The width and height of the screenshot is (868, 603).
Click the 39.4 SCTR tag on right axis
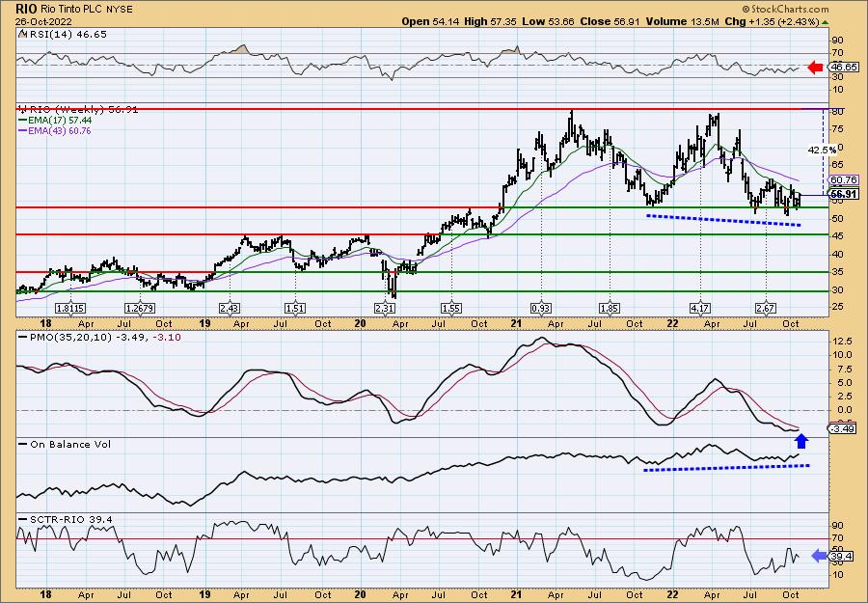[x=841, y=556]
